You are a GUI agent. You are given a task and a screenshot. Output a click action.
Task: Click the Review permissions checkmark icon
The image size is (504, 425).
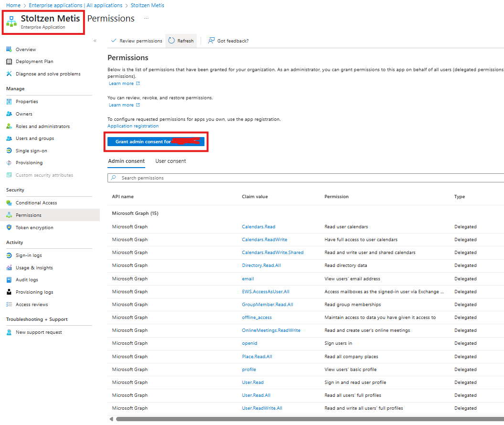(114, 41)
